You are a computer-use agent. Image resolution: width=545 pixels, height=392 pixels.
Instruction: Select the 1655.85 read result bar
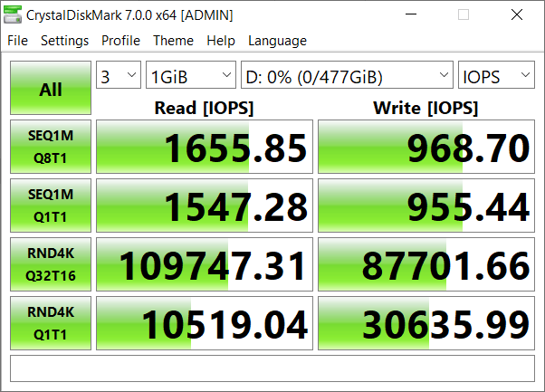205,147
